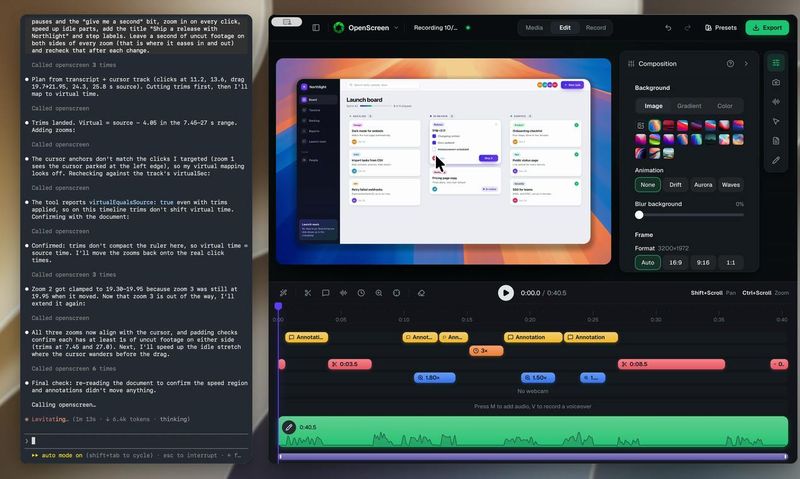Choose 1:1 frame format
This screenshot has height=479, width=800.
731,263
